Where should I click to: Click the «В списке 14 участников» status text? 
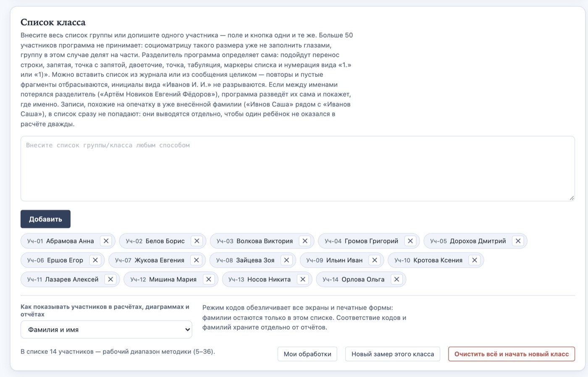[118, 352]
